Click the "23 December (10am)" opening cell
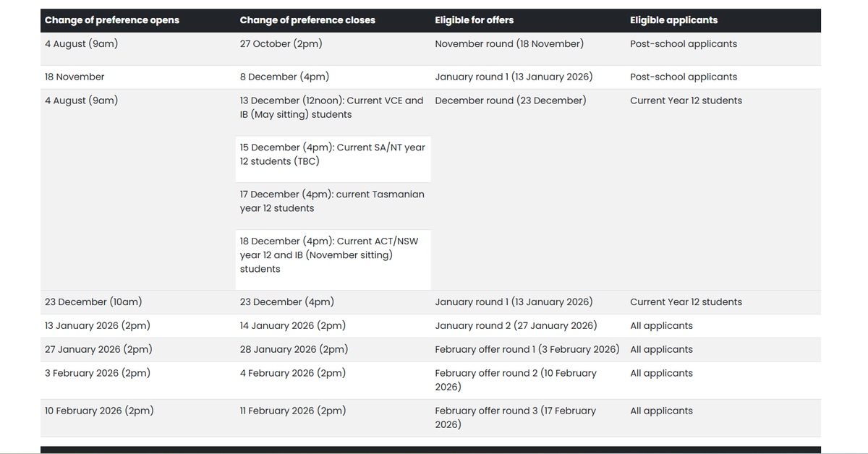 (88, 302)
